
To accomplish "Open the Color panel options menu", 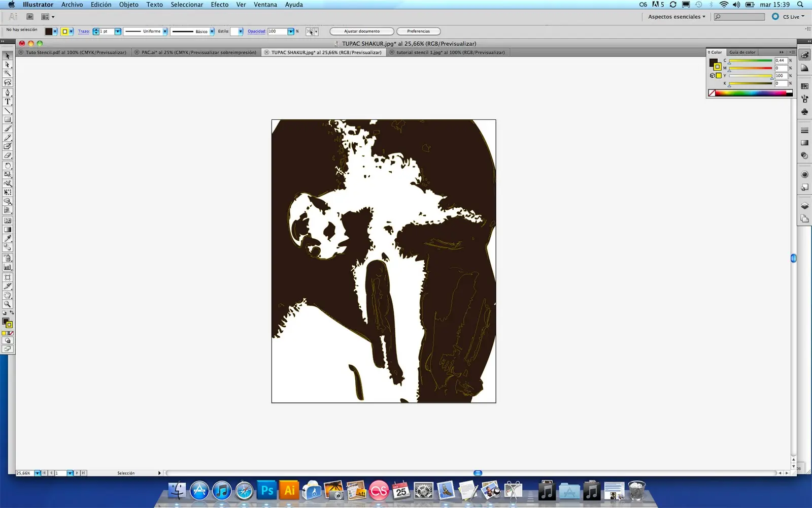I will (x=792, y=52).
